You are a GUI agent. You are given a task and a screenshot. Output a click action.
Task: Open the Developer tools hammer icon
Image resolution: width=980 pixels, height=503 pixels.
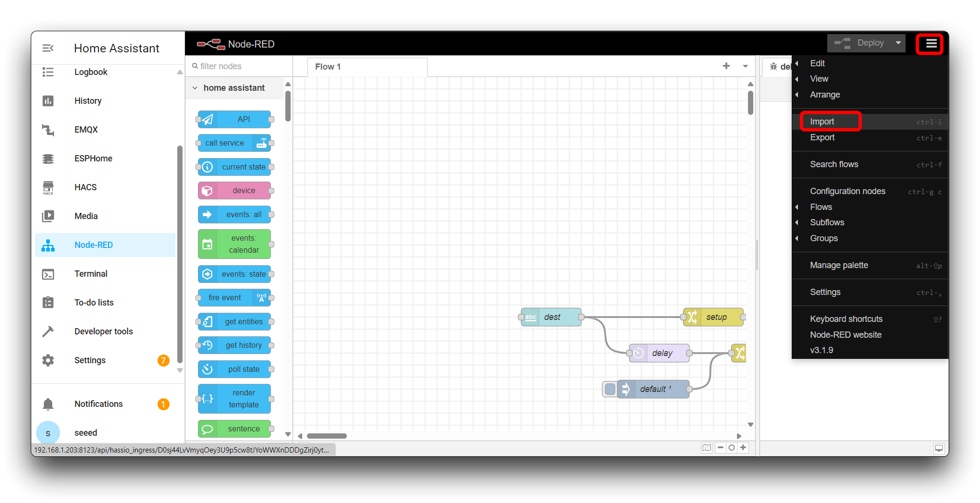click(48, 331)
